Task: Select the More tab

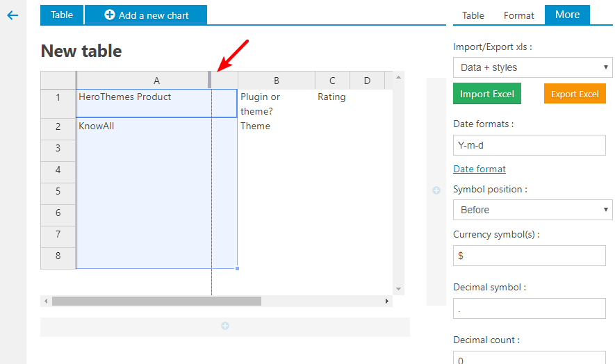Action: (567, 15)
